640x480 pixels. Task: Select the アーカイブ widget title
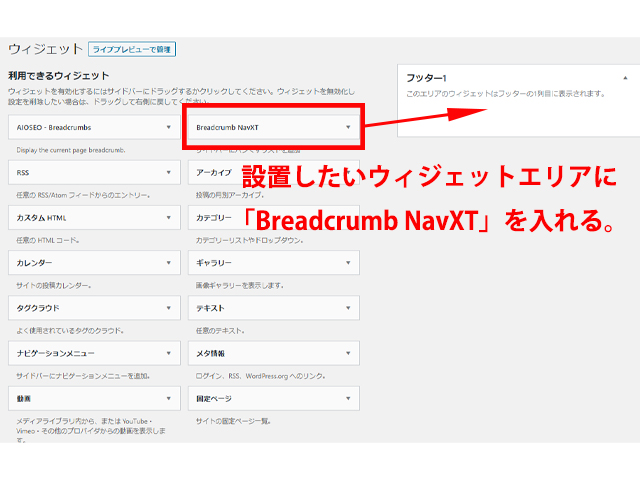(x=214, y=173)
